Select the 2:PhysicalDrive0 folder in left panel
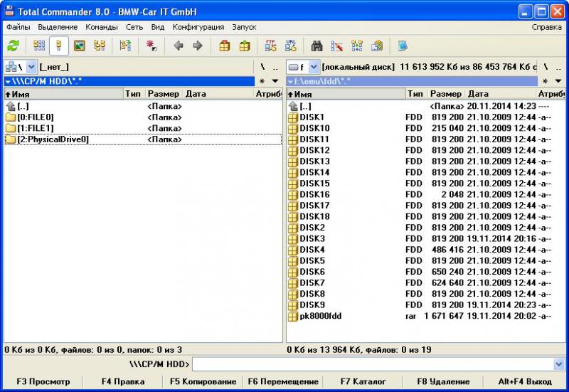The width and height of the screenshot is (569, 392). point(53,139)
